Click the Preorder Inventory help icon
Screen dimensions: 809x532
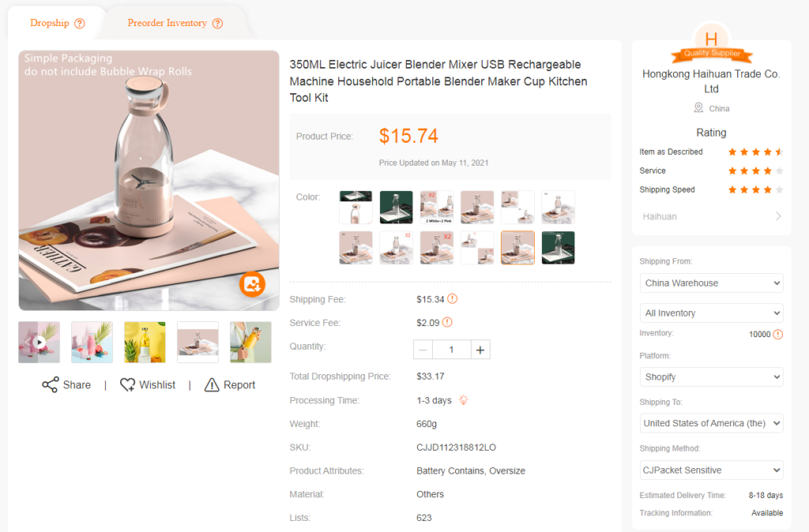[218, 23]
